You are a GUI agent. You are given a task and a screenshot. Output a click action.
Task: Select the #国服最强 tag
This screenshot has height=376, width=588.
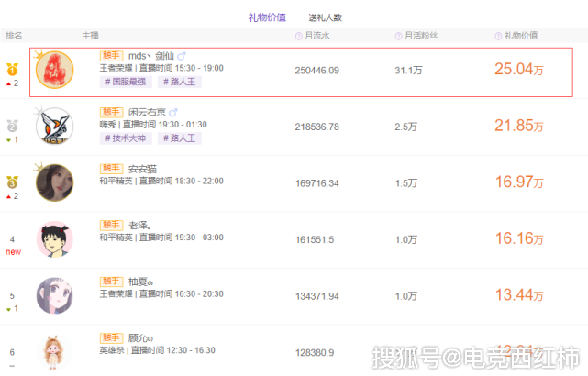(x=126, y=82)
